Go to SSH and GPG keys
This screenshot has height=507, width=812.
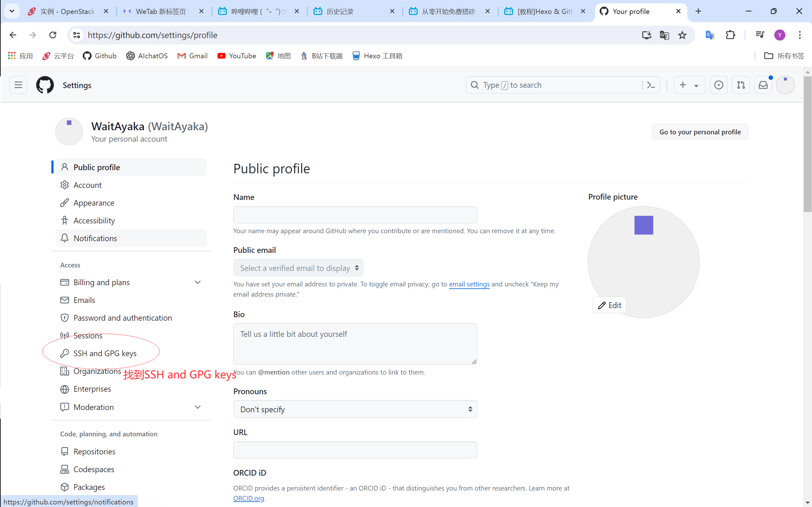[x=105, y=353]
